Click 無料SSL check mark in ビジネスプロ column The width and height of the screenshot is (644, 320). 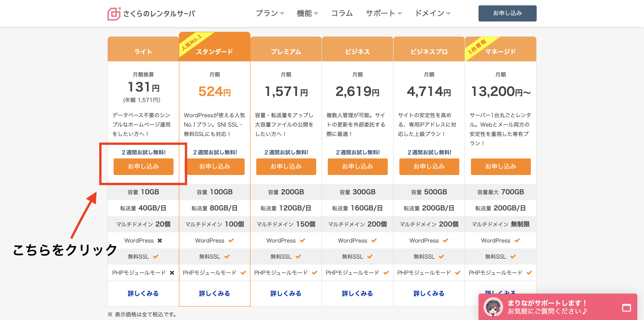tap(441, 256)
